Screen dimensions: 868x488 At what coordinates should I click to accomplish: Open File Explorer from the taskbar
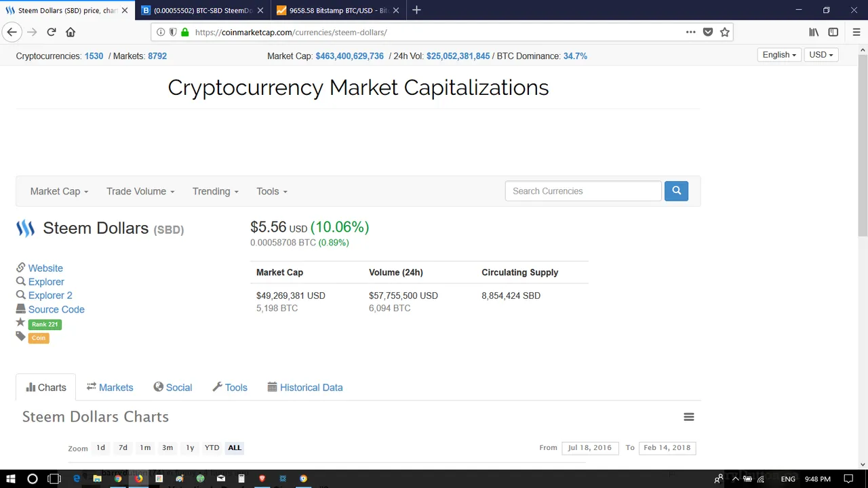coord(97,479)
